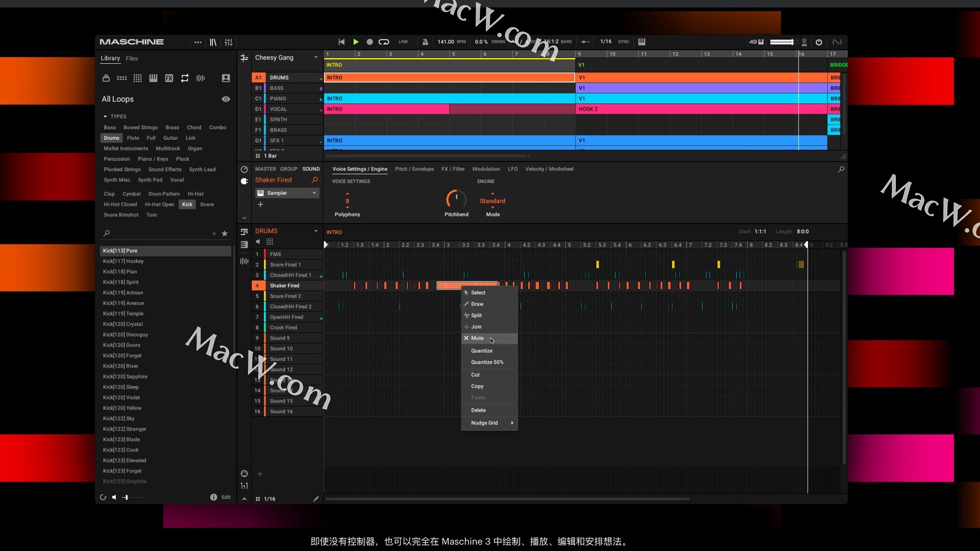Toggle the browser prehear speaker icon

pos(114,497)
